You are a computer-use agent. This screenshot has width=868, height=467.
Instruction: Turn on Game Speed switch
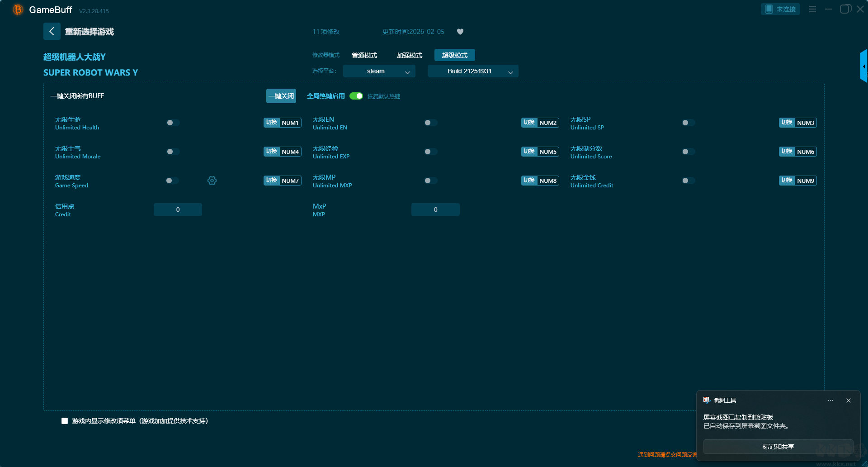click(x=172, y=181)
